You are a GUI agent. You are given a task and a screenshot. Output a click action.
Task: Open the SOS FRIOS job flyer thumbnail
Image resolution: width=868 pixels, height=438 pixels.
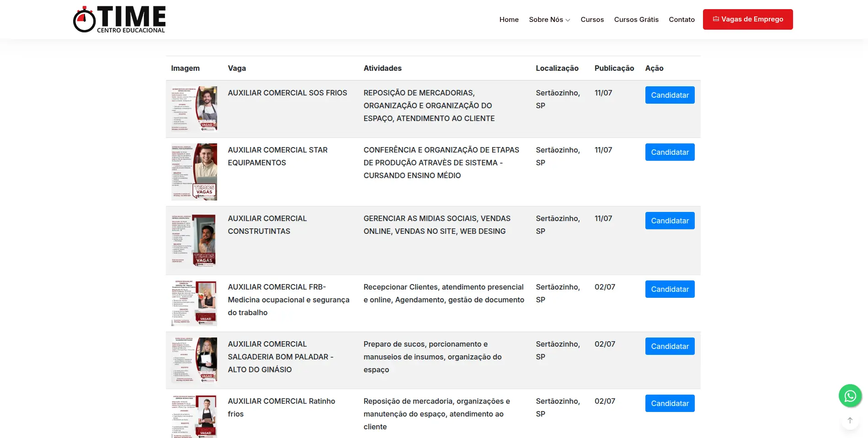pos(194,108)
